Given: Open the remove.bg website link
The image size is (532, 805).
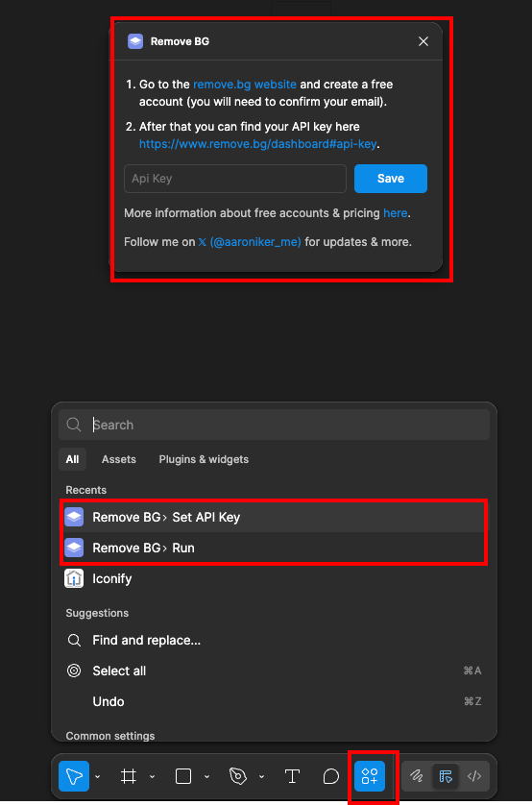Looking at the screenshot, I should [245, 85].
